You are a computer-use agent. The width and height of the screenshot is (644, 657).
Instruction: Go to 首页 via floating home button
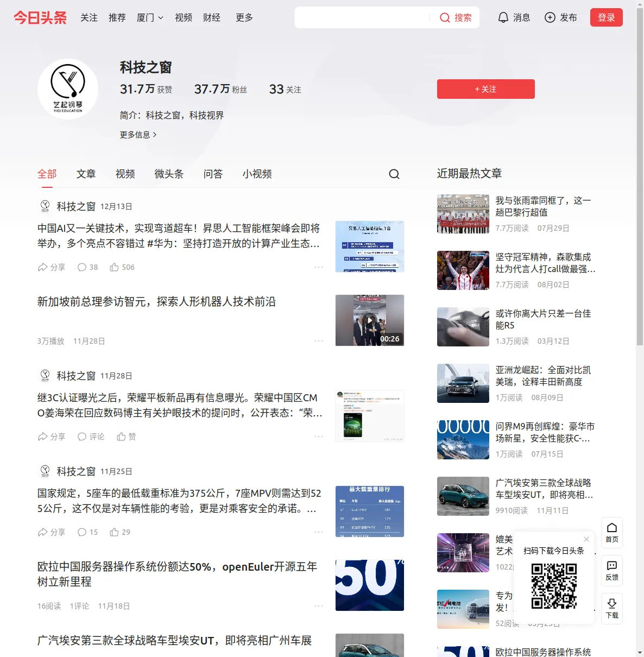(612, 533)
